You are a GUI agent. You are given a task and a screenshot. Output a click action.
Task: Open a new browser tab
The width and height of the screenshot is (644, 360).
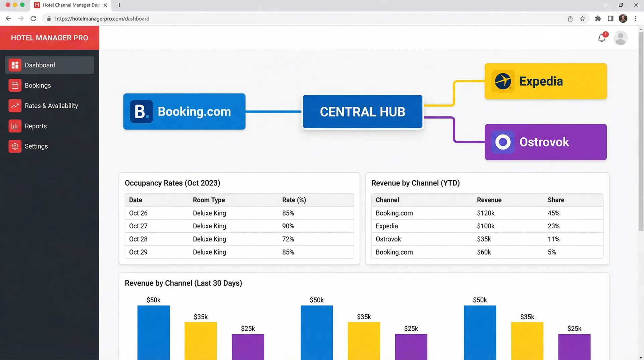coord(119,5)
